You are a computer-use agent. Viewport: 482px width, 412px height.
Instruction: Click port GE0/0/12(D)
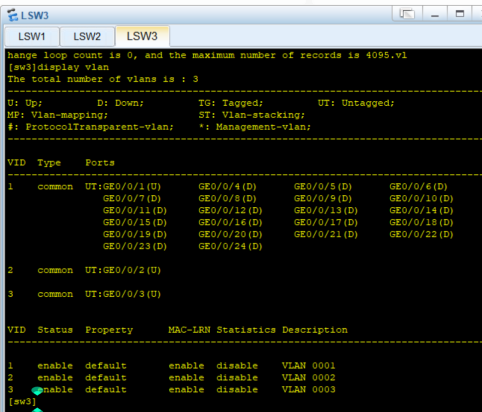pyautogui.click(x=230, y=211)
